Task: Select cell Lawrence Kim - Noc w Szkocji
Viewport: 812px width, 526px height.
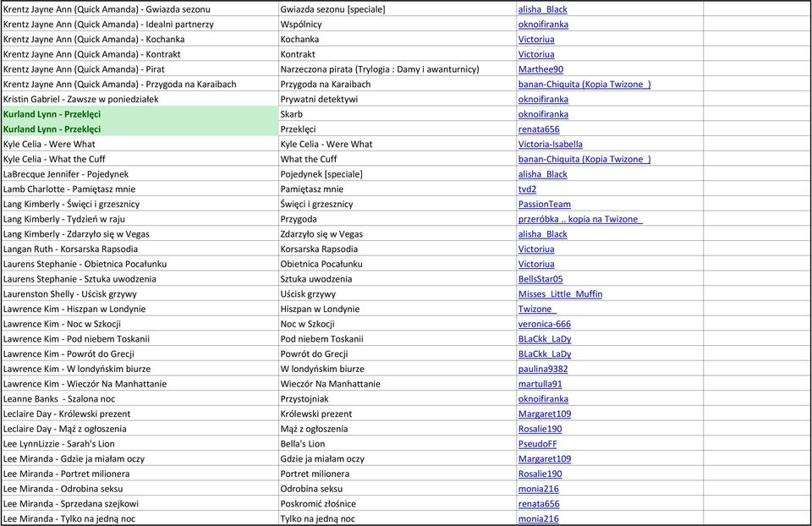Action: pos(140,325)
